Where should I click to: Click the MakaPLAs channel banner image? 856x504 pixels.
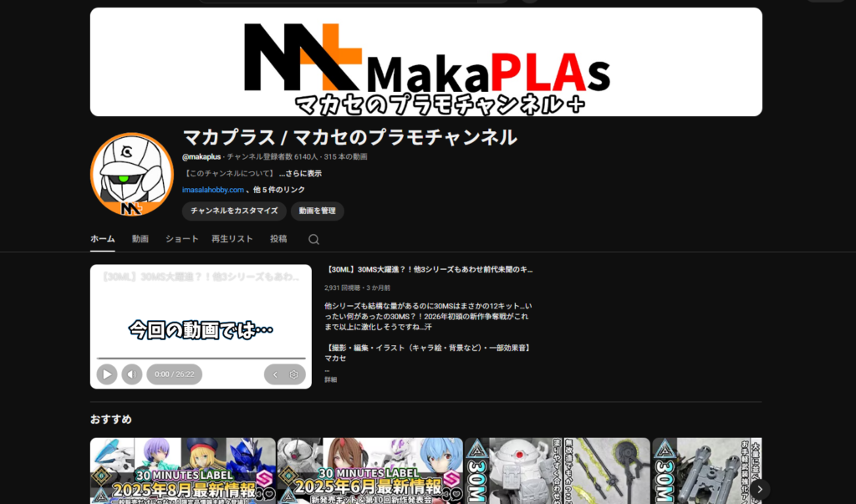point(425,62)
